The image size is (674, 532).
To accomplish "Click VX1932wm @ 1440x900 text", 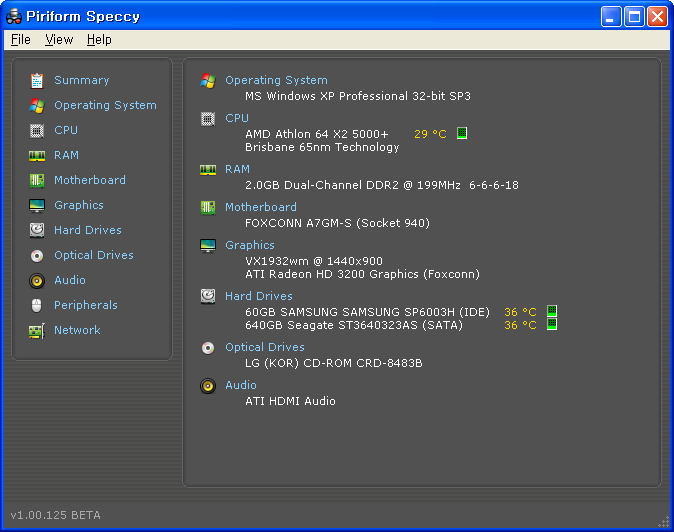I will pyautogui.click(x=314, y=261).
